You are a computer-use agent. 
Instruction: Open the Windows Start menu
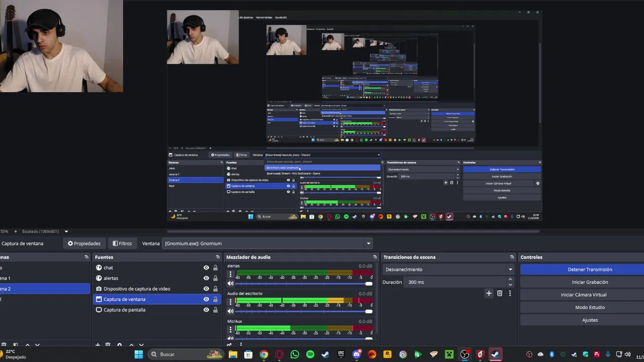[x=138, y=354]
